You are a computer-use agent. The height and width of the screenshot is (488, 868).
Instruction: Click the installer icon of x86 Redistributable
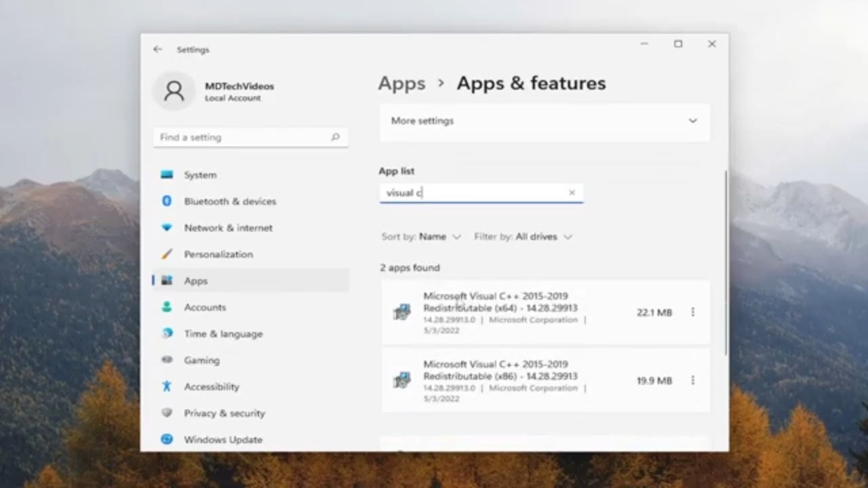pyautogui.click(x=402, y=381)
